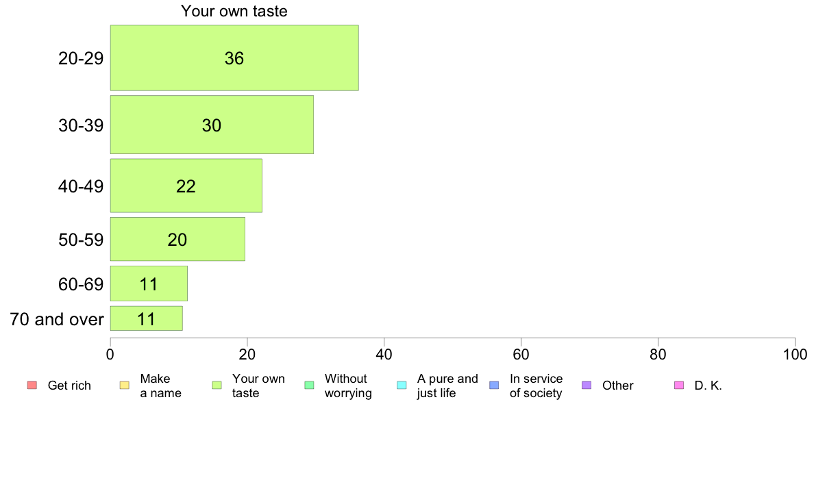The image size is (814, 504).
Task: Click the Get rich legend swatch
Action: 32,385
